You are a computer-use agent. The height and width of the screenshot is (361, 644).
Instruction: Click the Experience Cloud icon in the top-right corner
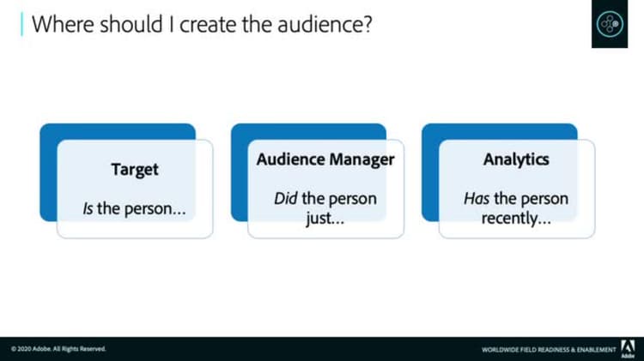pyautogui.click(x=610, y=24)
